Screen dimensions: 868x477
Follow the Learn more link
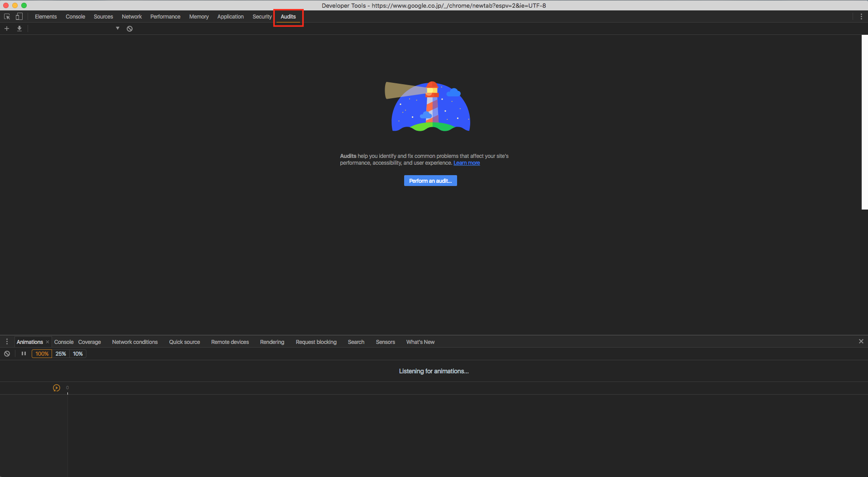pos(467,163)
